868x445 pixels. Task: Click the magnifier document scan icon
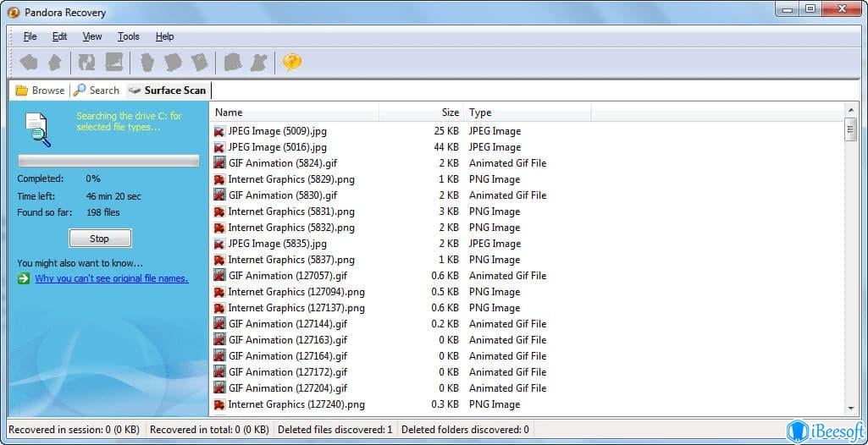[x=38, y=129]
